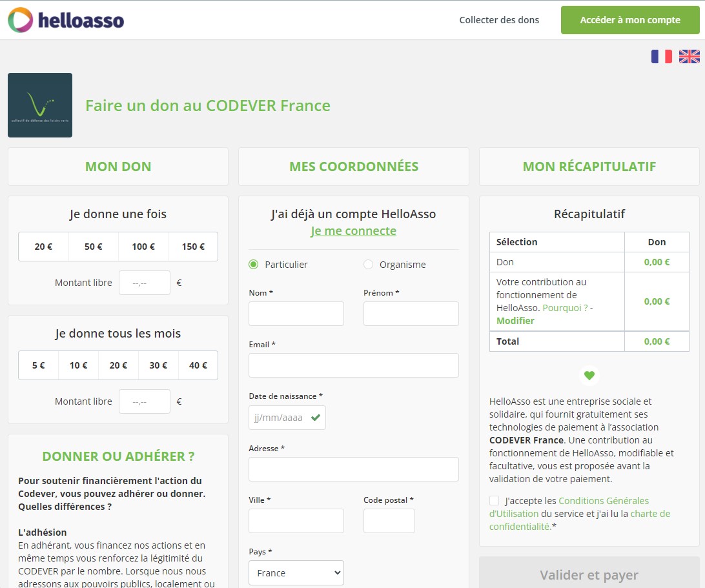The height and width of the screenshot is (588, 705).
Task: Open the Pourquoi ? link
Action: click(565, 308)
